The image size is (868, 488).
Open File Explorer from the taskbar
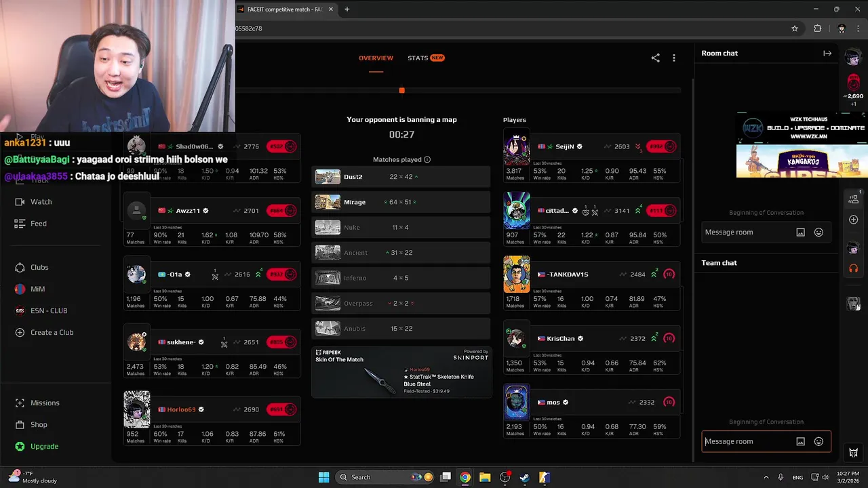[485, 477]
